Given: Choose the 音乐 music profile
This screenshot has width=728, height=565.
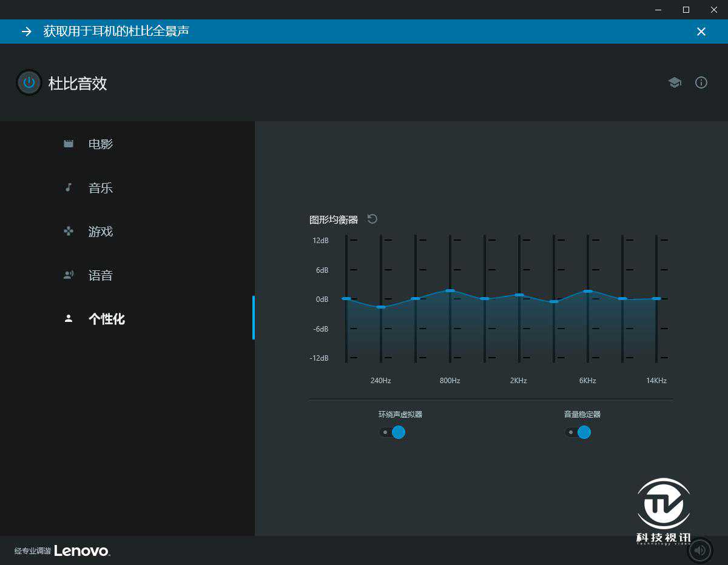Looking at the screenshot, I should 101,188.
